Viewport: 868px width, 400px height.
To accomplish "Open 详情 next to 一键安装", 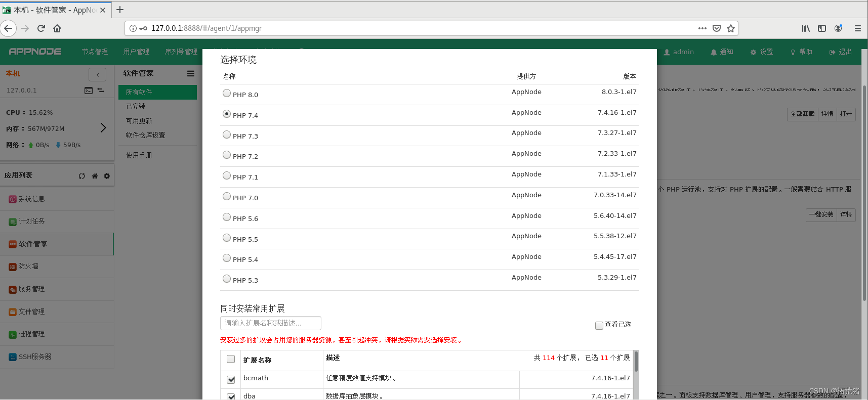I will (846, 214).
